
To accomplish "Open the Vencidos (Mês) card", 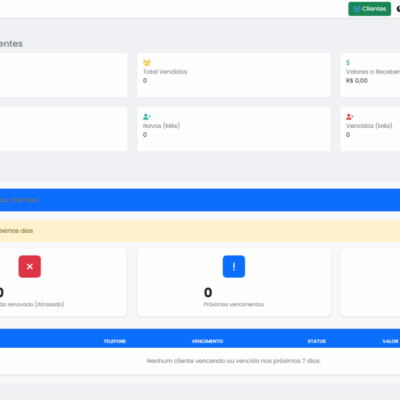I will (370, 129).
